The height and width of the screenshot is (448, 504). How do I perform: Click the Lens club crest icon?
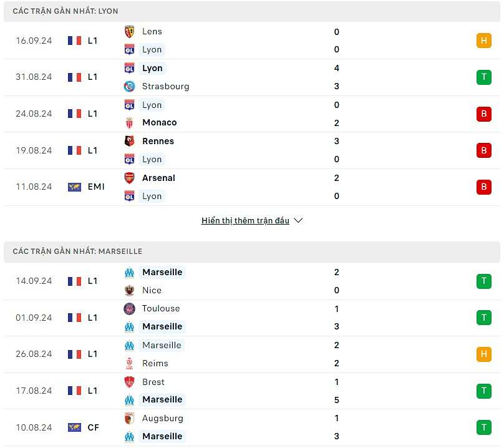(130, 31)
